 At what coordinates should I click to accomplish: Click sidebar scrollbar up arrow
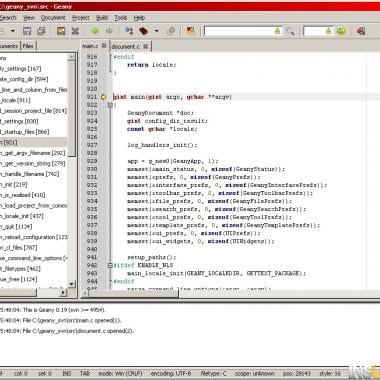(x=72, y=57)
